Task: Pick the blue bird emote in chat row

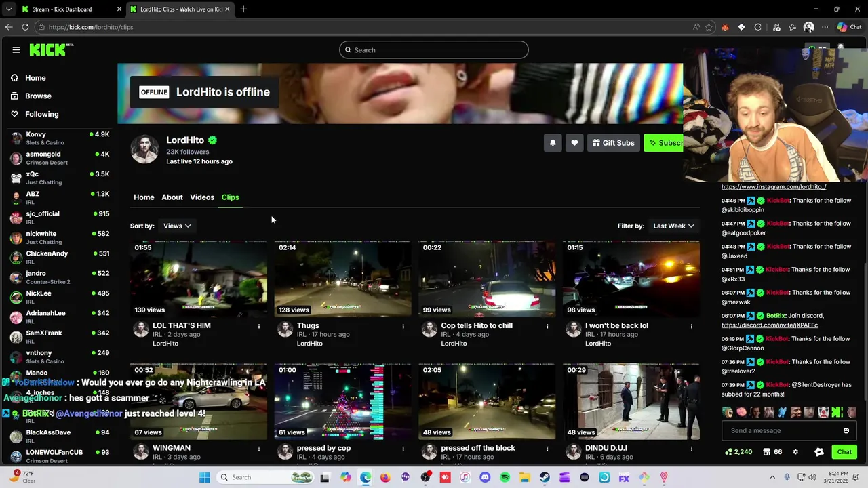Action: [783, 412]
